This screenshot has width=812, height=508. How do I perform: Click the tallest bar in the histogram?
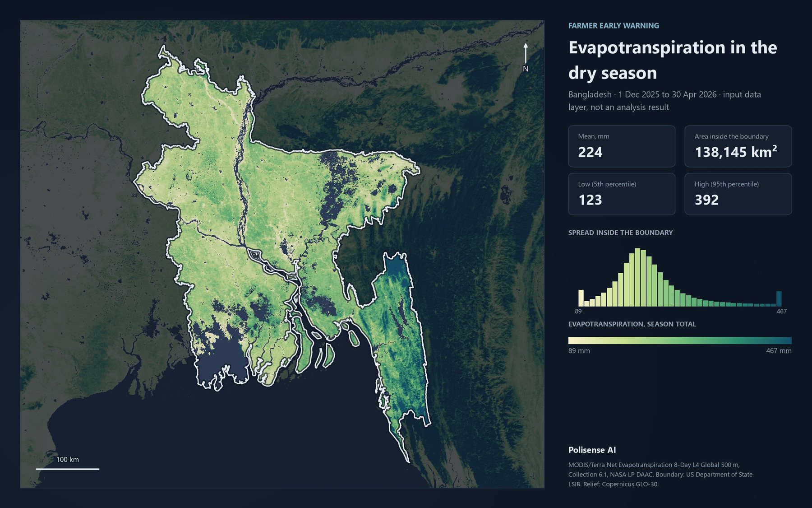pyautogui.click(x=637, y=277)
